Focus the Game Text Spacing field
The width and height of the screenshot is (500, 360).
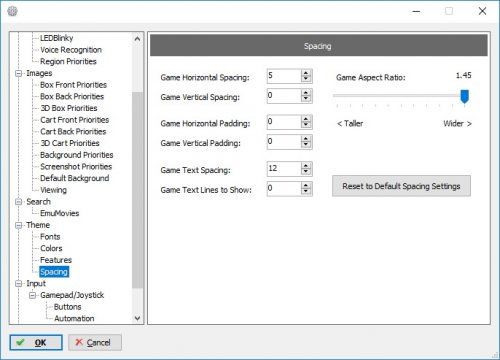284,169
